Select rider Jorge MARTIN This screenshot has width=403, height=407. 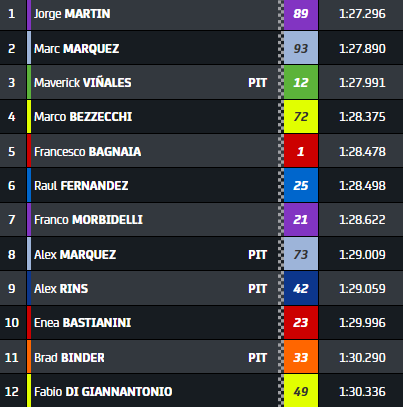click(72, 14)
